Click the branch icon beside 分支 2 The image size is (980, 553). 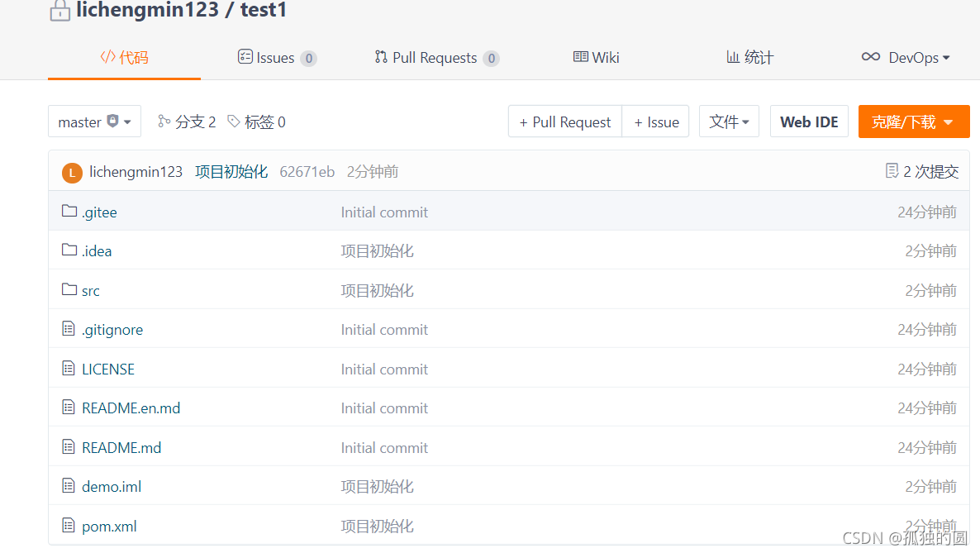[x=164, y=122]
